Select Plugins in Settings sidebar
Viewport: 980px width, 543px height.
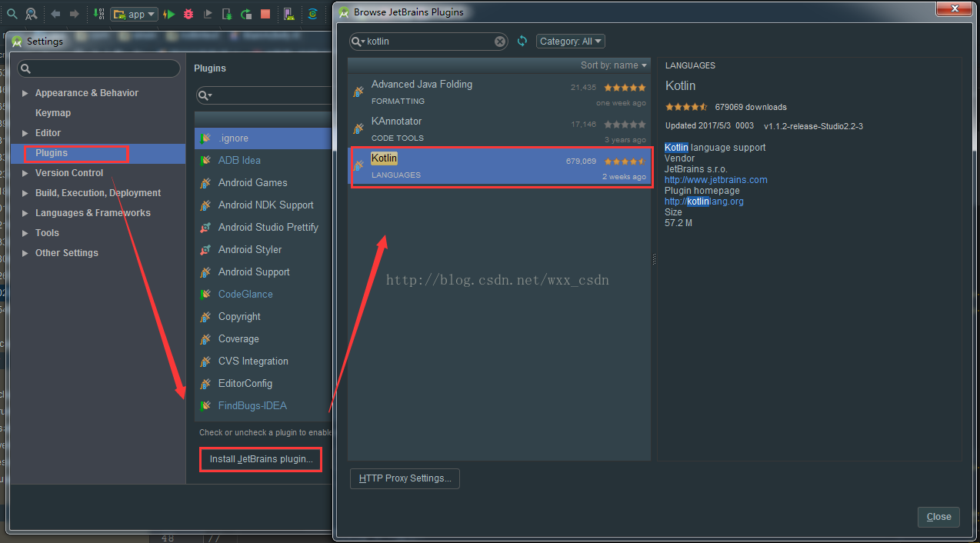[52, 153]
